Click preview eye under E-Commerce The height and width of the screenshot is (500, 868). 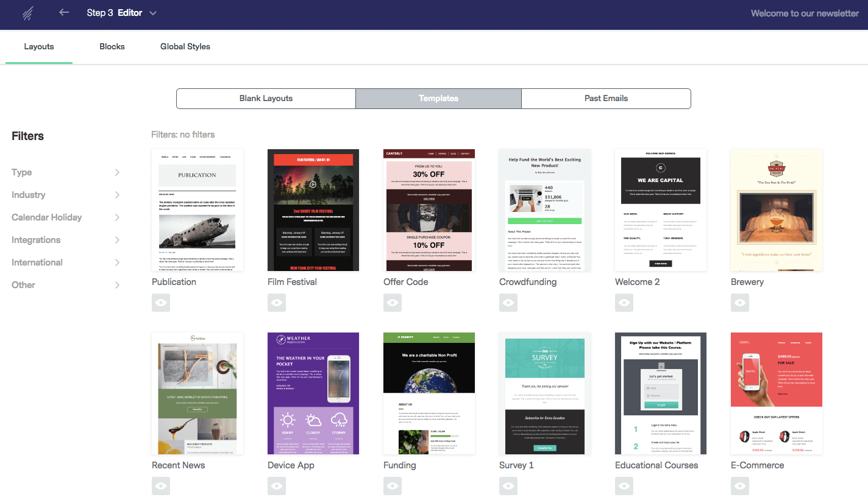click(x=740, y=485)
